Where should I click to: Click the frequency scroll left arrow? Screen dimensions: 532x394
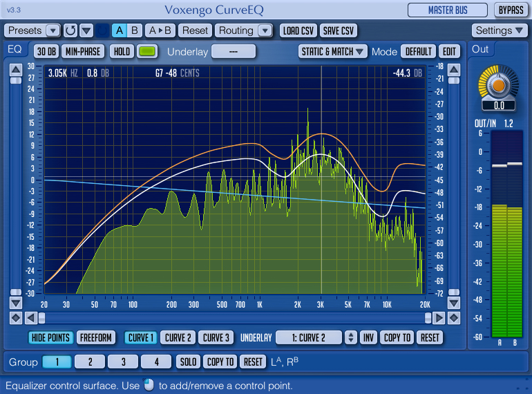31,318
